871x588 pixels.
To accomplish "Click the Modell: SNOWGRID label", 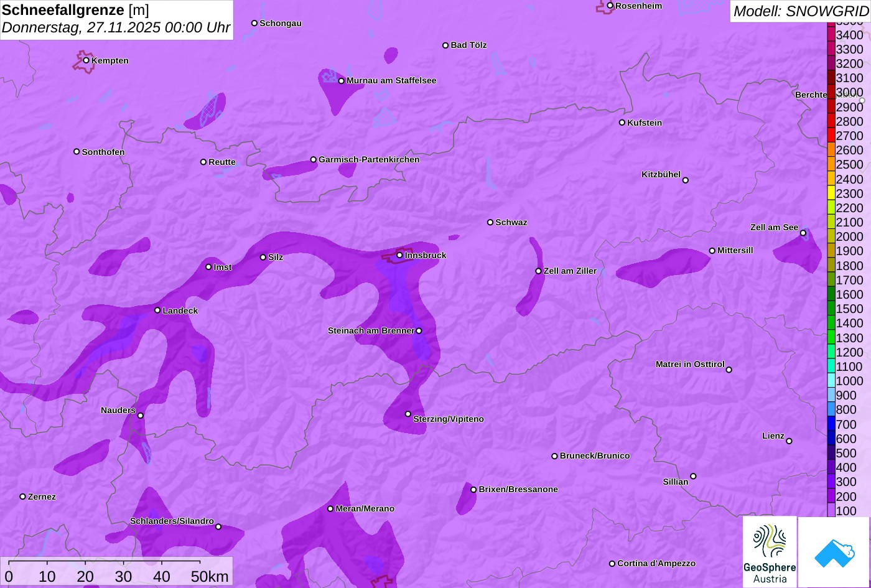I will click(800, 11).
